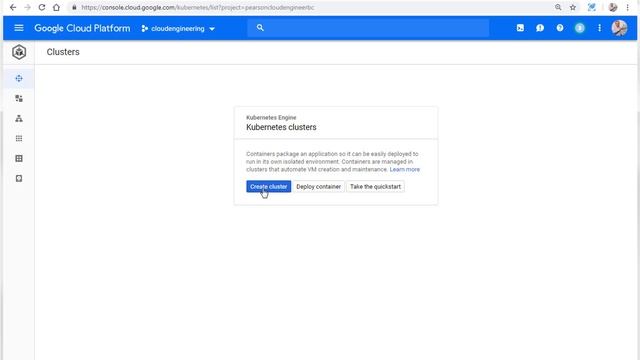Open the cloudengineering project selector dropdown
Viewport: 640px width, 360px height.
178,29
